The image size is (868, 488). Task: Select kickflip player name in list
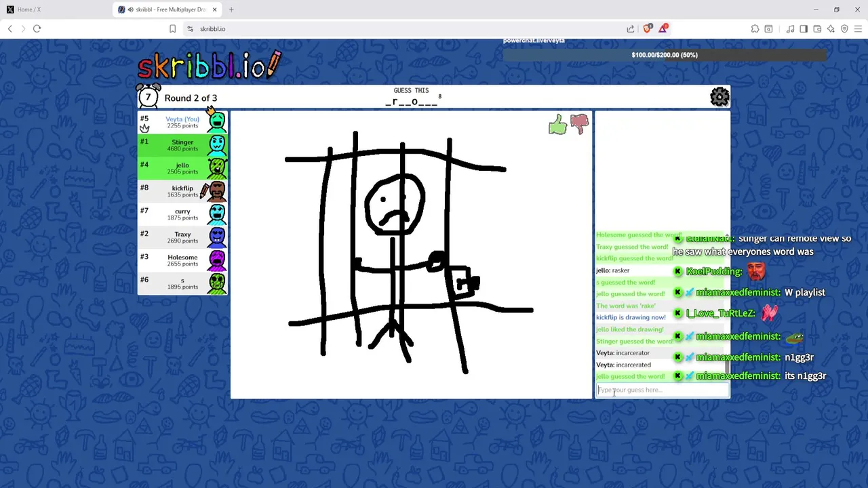click(182, 188)
